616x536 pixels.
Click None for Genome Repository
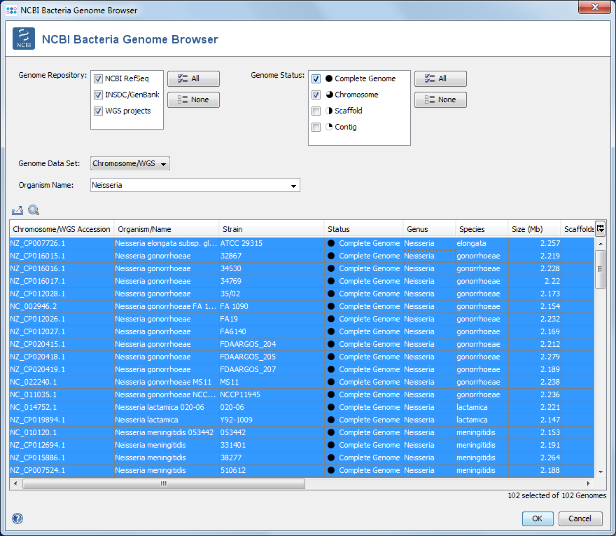[193, 100]
